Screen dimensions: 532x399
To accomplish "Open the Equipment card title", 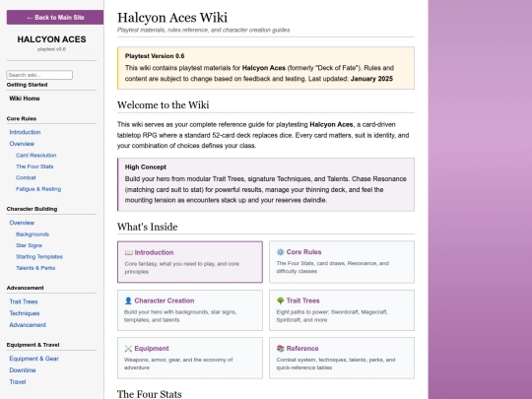I will pos(152,349).
